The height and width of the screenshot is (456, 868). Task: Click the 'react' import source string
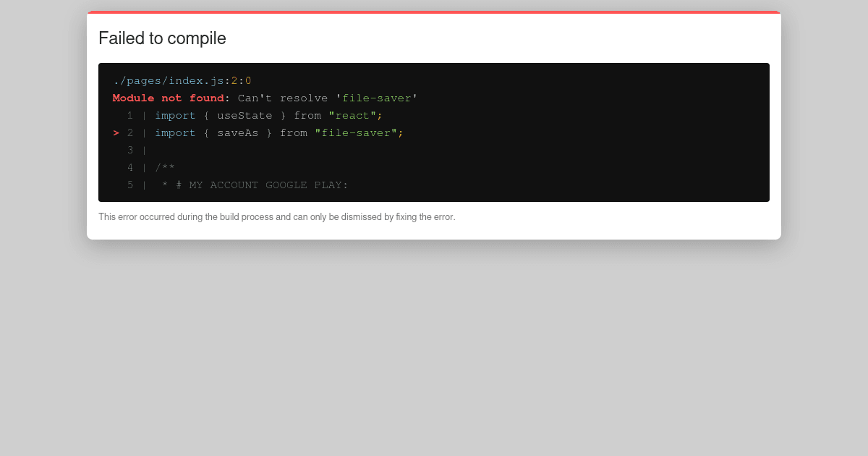click(x=352, y=115)
